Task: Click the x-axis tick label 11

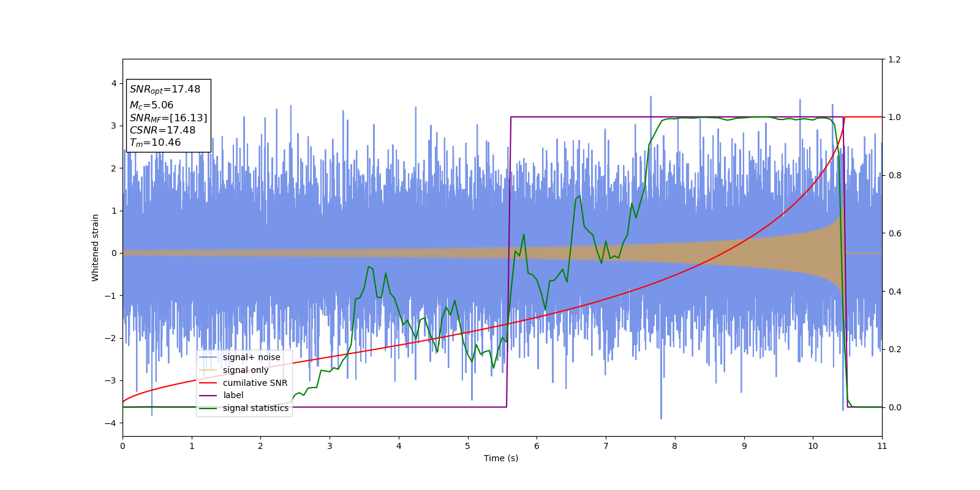Action: click(882, 446)
